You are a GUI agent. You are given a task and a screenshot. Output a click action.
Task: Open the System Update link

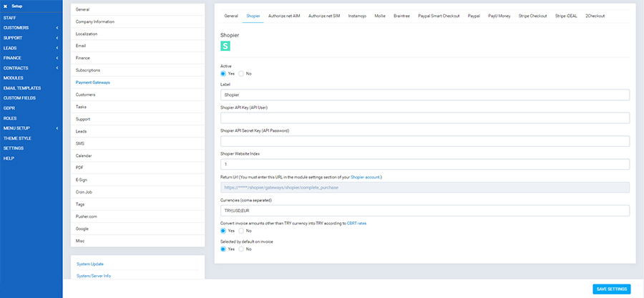point(90,264)
